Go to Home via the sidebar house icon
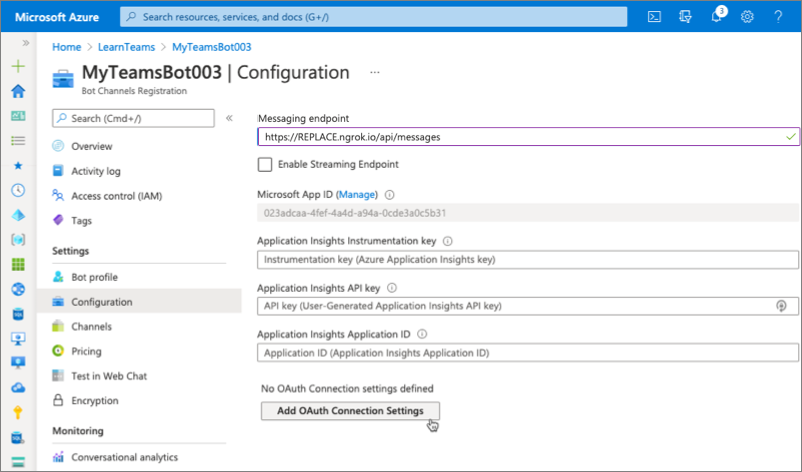The height and width of the screenshot is (472, 802). [18, 91]
